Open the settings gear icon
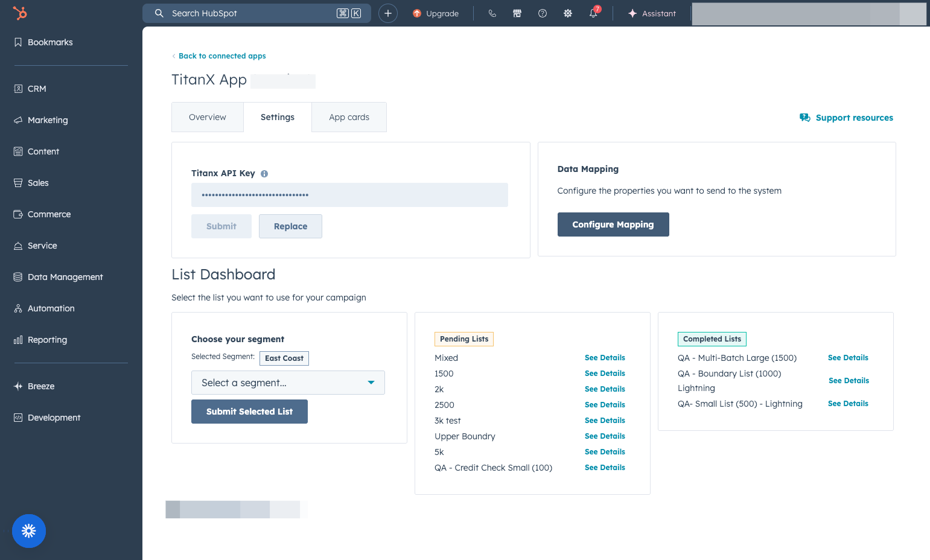This screenshot has width=930, height=560. click(x=568, y=13)
